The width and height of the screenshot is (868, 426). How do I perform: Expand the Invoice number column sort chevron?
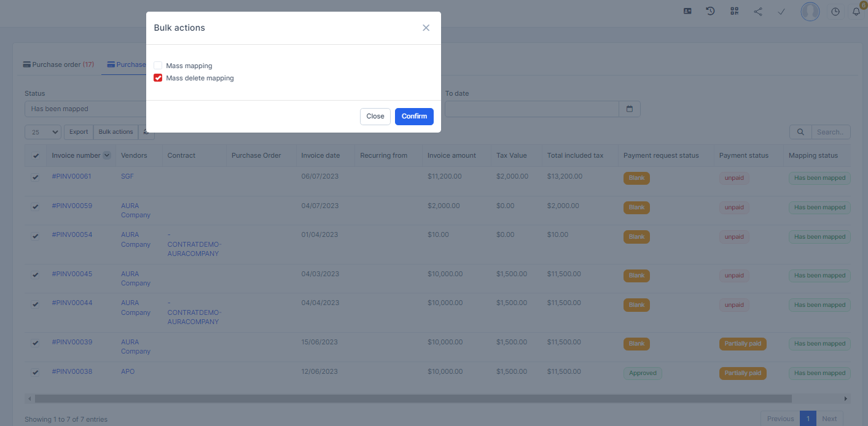[107, 155]
